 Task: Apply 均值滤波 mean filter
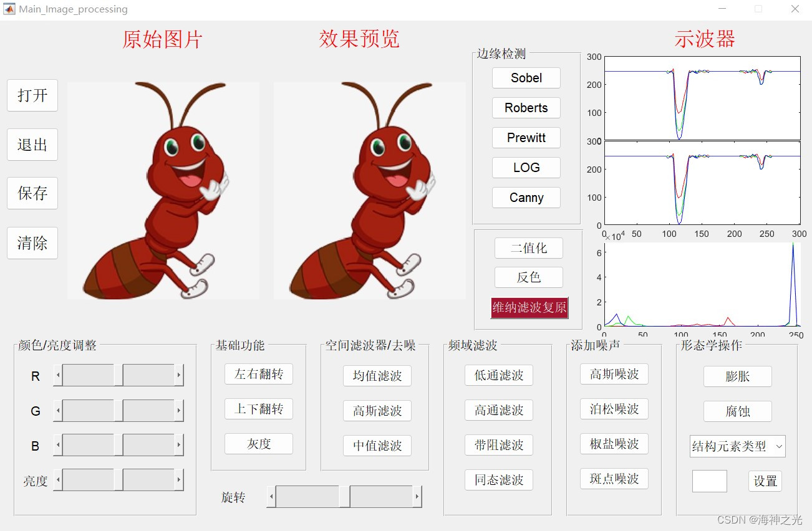click(377, 376)
